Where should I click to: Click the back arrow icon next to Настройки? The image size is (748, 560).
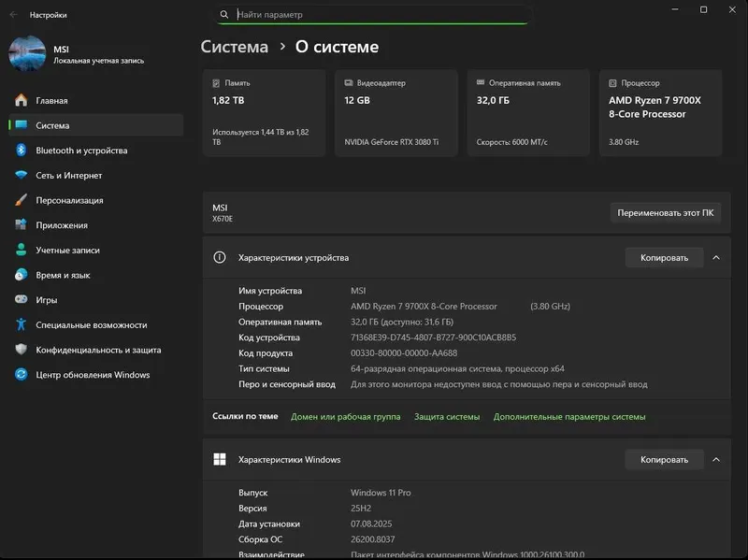(13, 15)
